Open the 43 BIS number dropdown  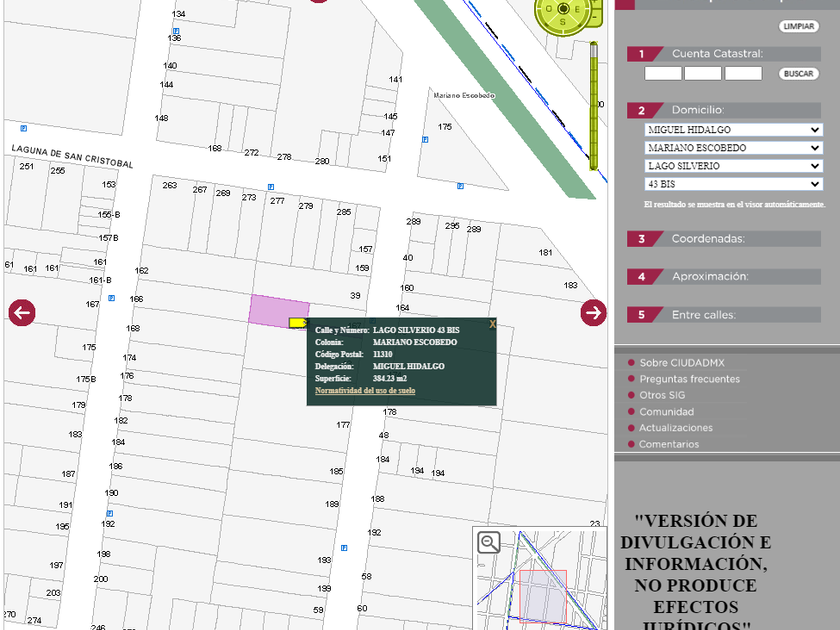pyautogui.click(x=733, y=184)
